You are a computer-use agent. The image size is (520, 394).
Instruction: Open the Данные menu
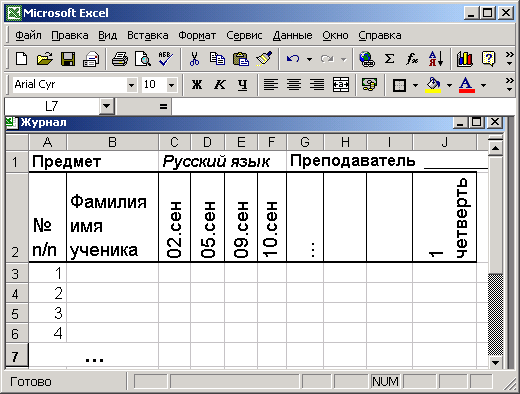[292, 35]
